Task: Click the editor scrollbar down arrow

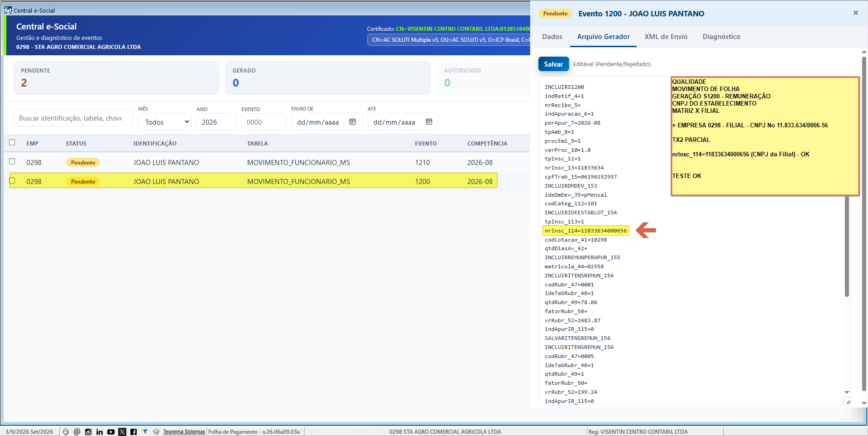Action: pyautogui.click(x=847, y=392)
